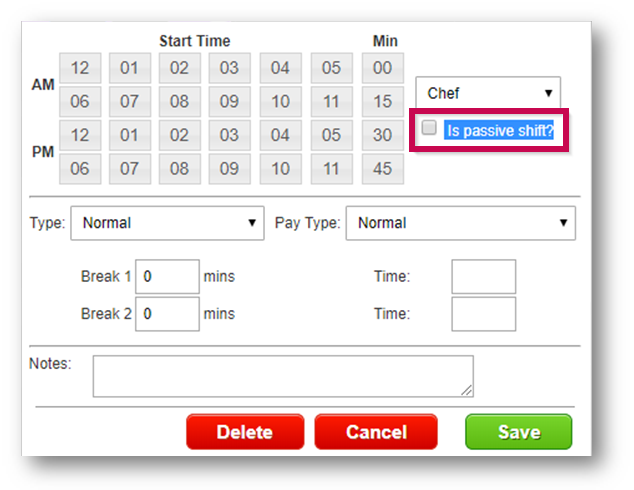This screenshot has height=490, width=634.
Task: Focus the Break 2 minutes field
Action: tap(167, 314)
